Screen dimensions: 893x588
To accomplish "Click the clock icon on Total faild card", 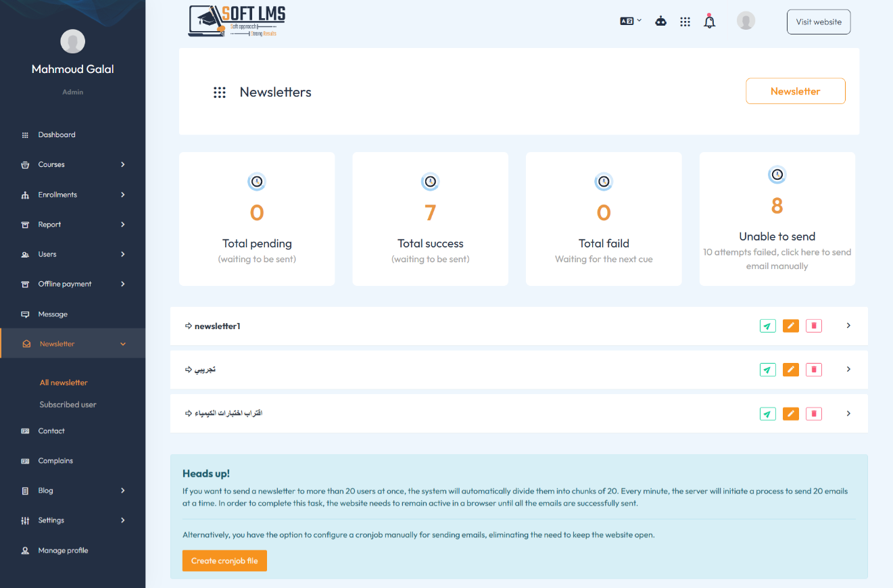I will [x=604, y=182].
